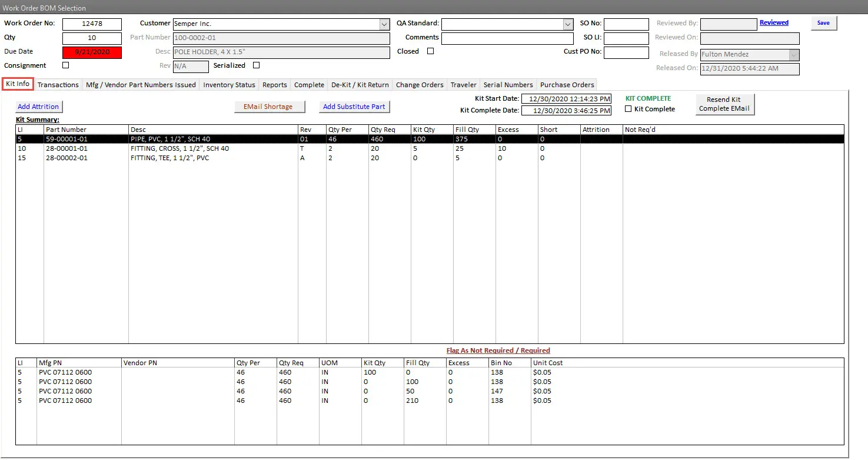Click the Save button
This screenshot has height=460, width=868.
[x=823, y=23]
